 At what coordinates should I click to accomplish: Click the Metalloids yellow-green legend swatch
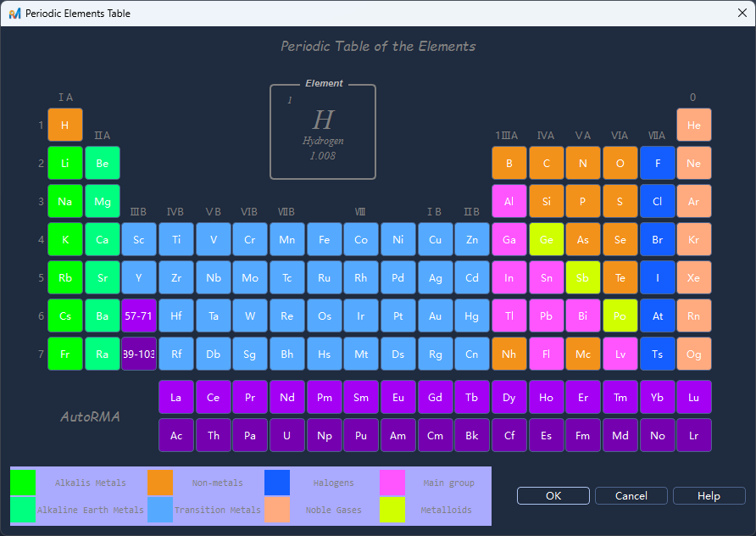(x=392, y=510)
